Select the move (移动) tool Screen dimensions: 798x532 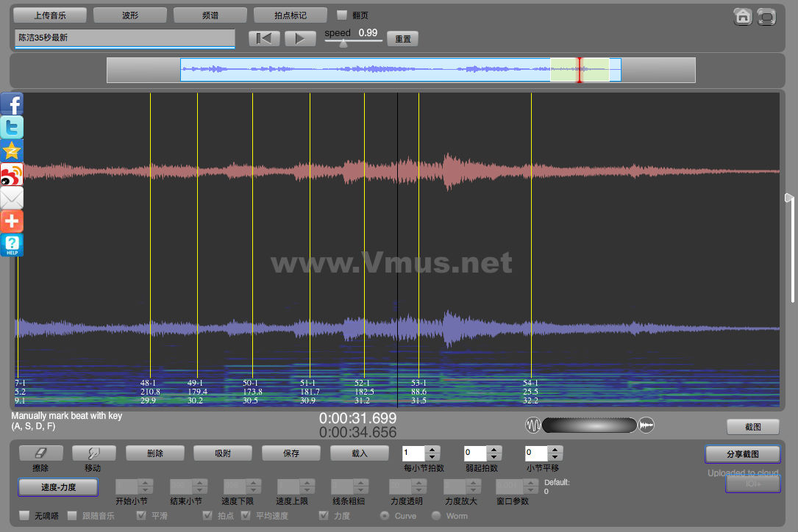pos(93,453)
